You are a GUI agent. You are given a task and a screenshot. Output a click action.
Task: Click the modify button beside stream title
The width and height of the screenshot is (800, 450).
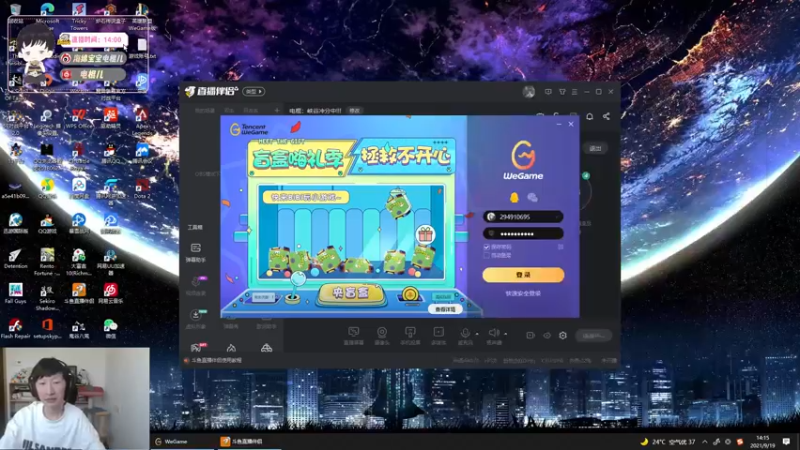[355, 110]
